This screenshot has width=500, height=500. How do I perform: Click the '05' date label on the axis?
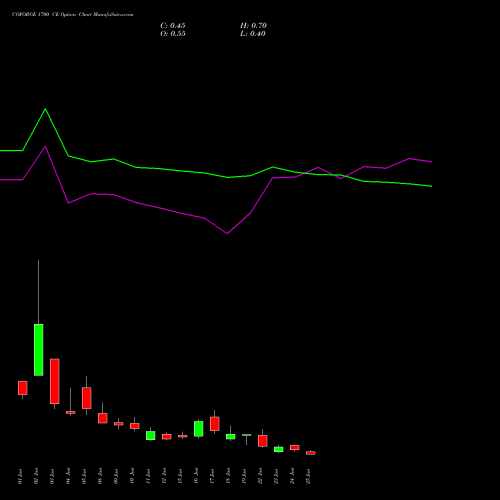tap(84, 476)
